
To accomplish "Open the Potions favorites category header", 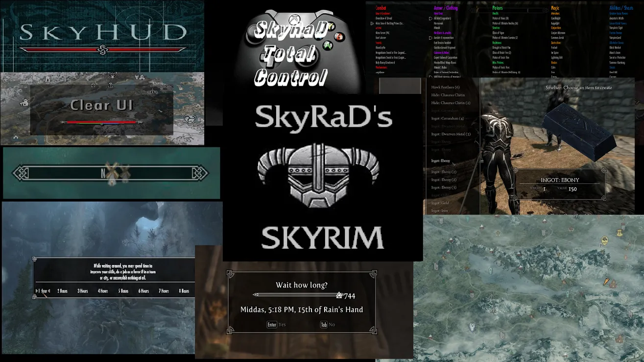I will (x=498, y=8).
